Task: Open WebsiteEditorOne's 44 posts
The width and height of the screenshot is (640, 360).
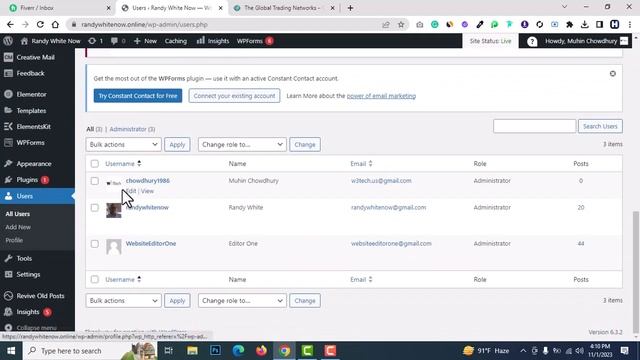Action: [581, 243]
